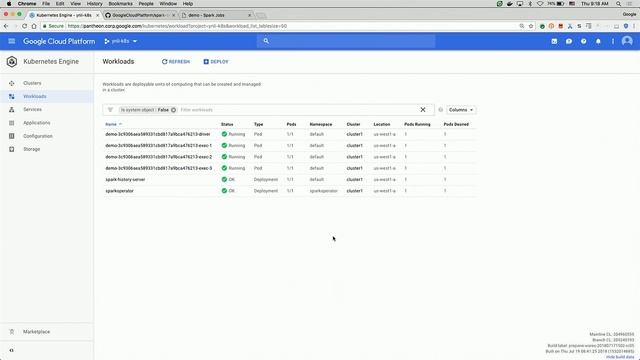640x360 pixels.
Task: Open the Clusters sidebar item
Action: tap(32, 83)
